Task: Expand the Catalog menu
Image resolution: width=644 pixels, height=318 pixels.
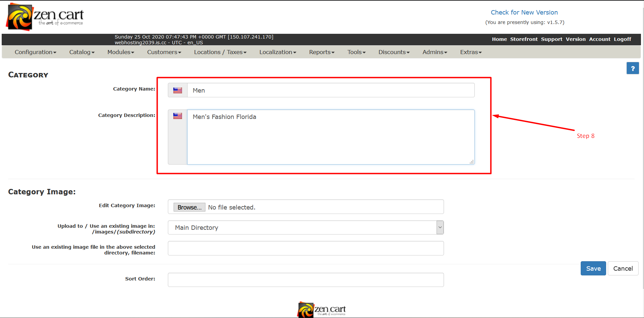Action: click(x=82, y=52)
